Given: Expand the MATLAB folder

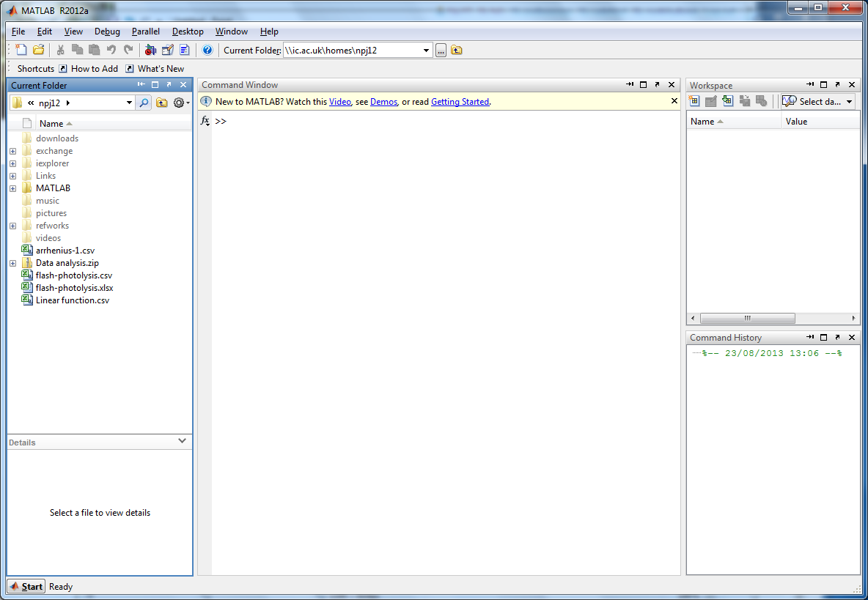Looking at the screenshot, I should click(12, 188).
